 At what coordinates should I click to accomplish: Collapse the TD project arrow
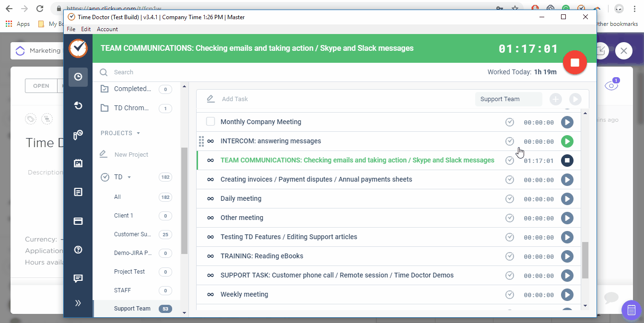pos(129,177)
